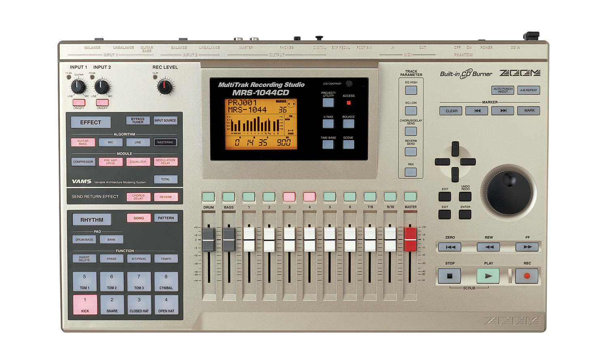607x364 pixels.
Task: Click the ENTER key
Action: (x=465, y=214)
